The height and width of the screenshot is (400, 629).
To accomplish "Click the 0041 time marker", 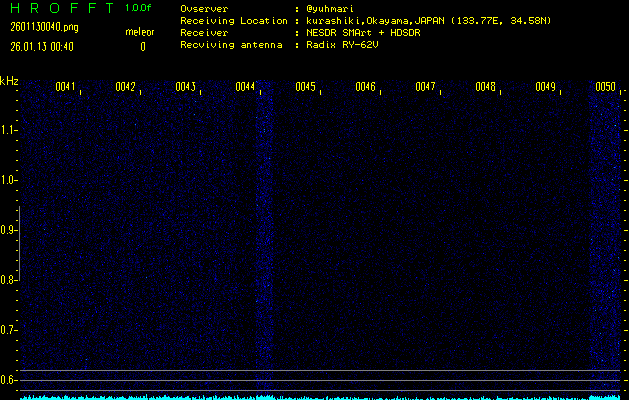I will (x=65, y=87).
